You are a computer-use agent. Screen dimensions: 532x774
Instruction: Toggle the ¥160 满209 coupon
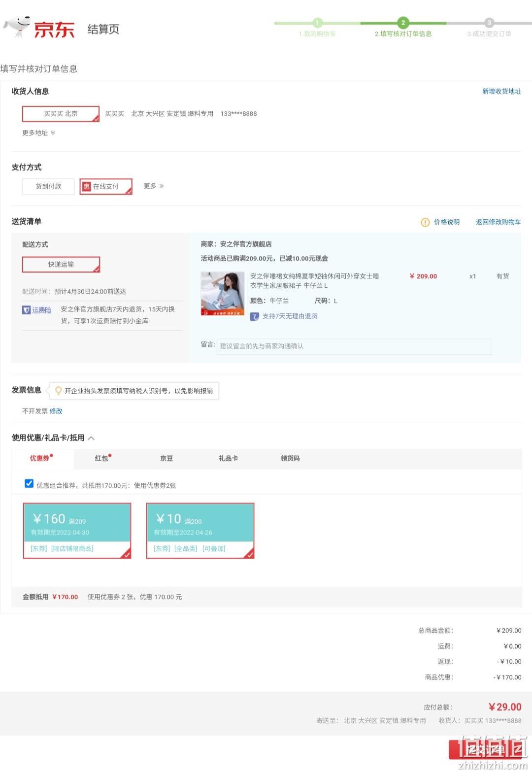77,531
